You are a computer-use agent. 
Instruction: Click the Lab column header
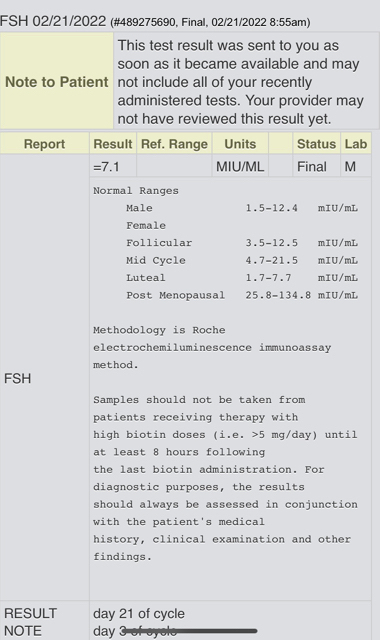(356, 144)
